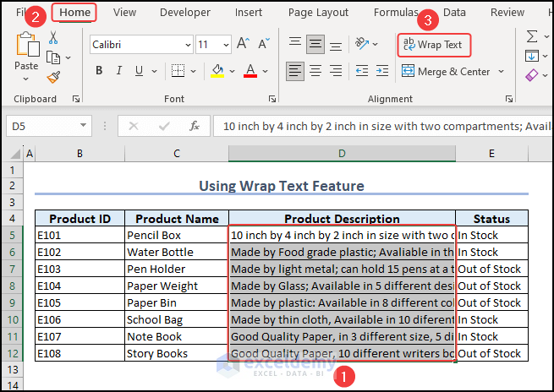The height and width of the screenshot is (392, 554).
Task: Click the Format Painter brush icon
Action: pos(53,77)
